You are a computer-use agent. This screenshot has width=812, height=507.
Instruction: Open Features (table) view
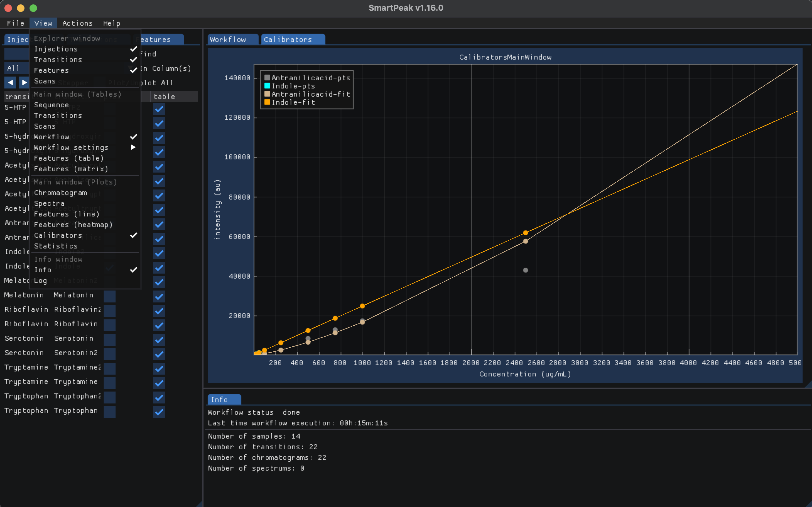(x=84, y=158)
